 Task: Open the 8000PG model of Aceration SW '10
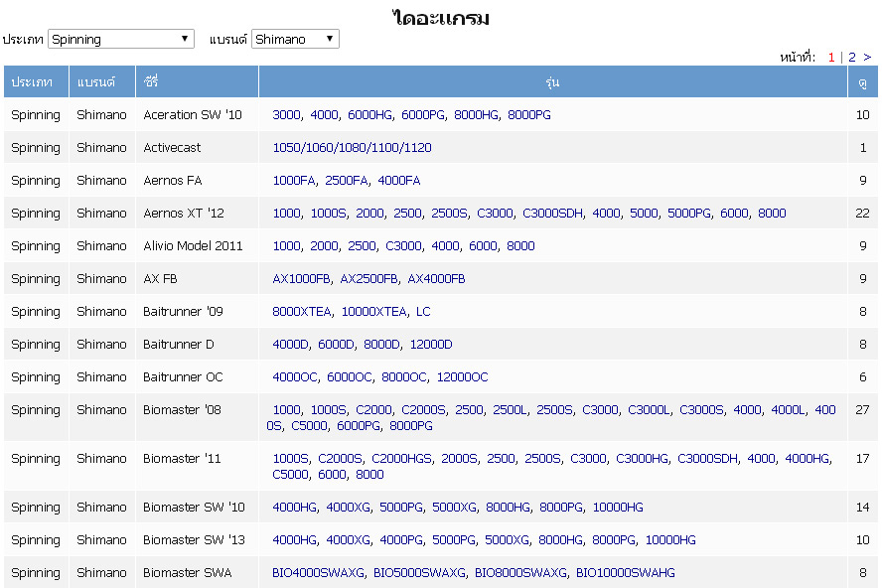[x=528, y=115]
